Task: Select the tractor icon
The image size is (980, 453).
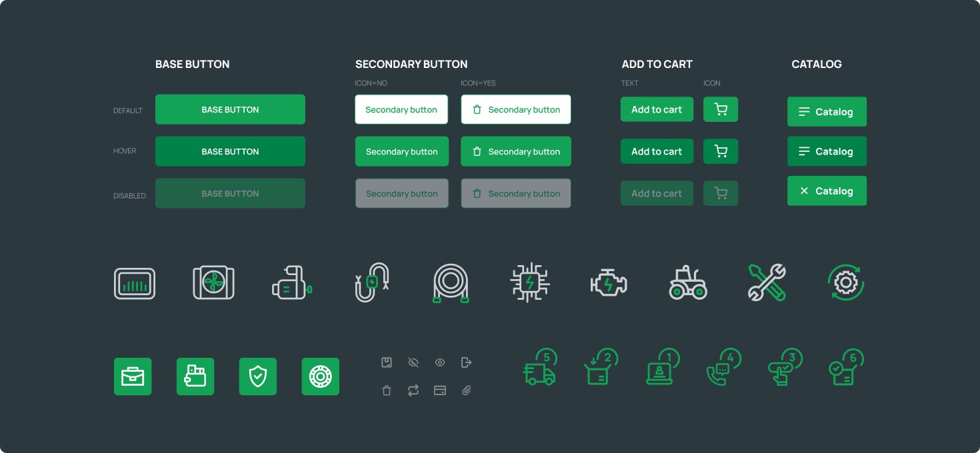Action: [x=688, y=282]
